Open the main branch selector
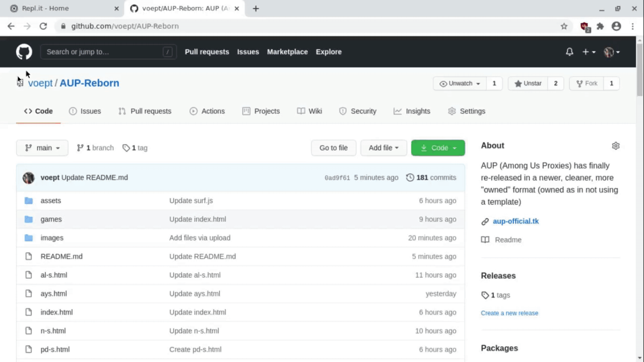The height and width of the screenshot is (362, 644). click(x=42, y=148)
